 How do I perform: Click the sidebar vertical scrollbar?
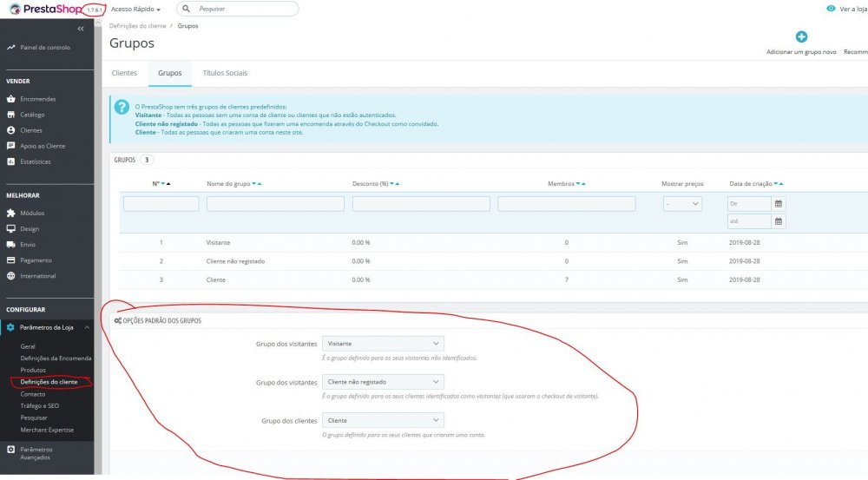point(98,247)
